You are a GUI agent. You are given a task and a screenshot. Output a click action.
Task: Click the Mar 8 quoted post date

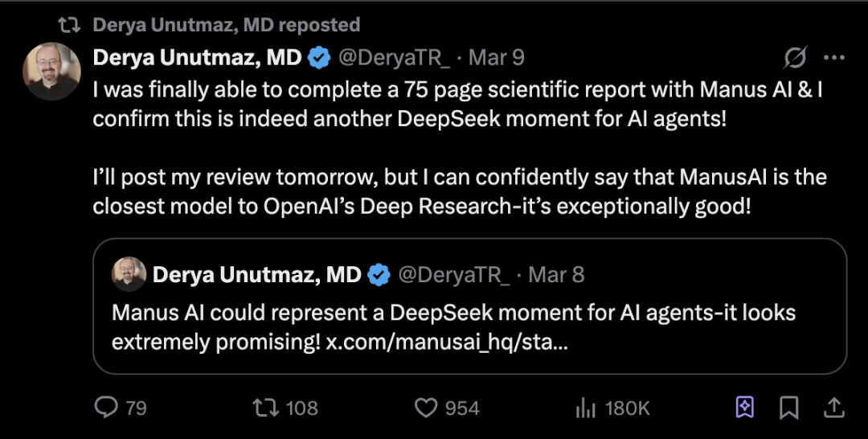(556, 275)
